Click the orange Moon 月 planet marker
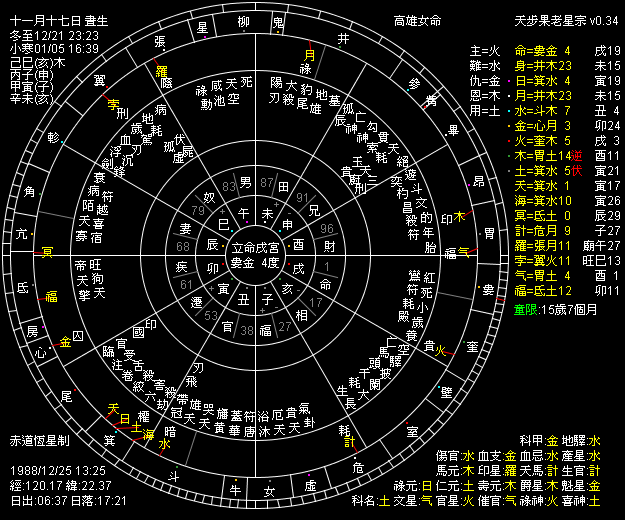The width and height of the screenshot is (625, 520). point(309,55)
